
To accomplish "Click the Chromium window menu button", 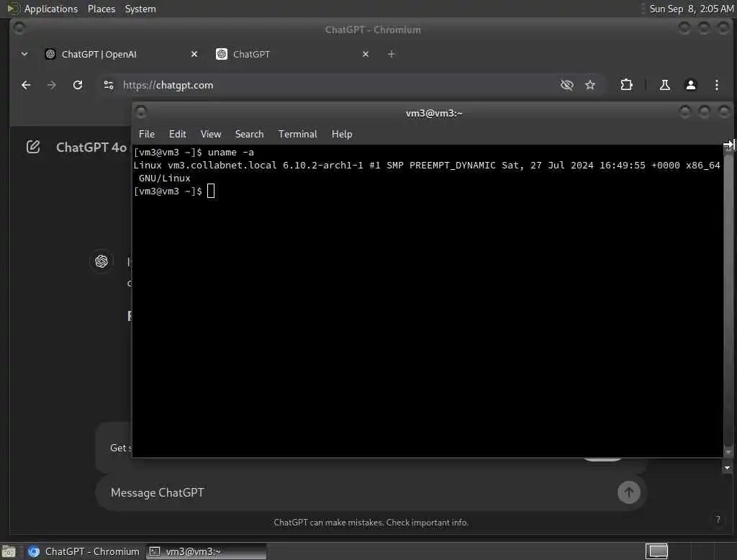I will [19, 28].
